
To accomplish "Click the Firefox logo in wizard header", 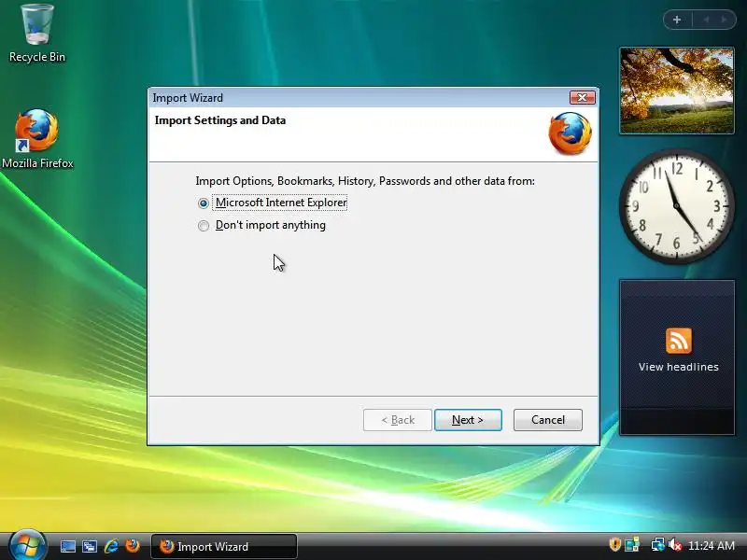I will click(571, 133).
